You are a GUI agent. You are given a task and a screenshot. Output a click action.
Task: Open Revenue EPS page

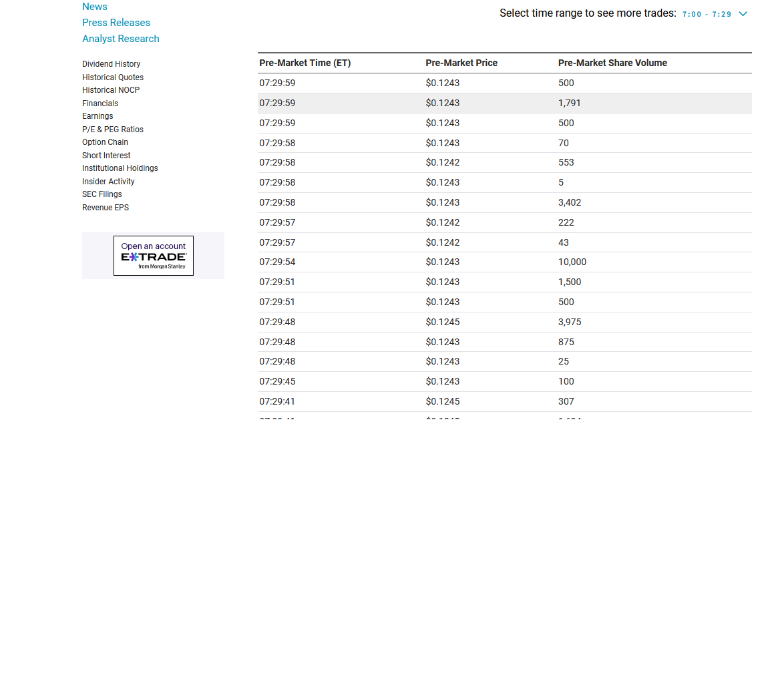tap(105, 207)
